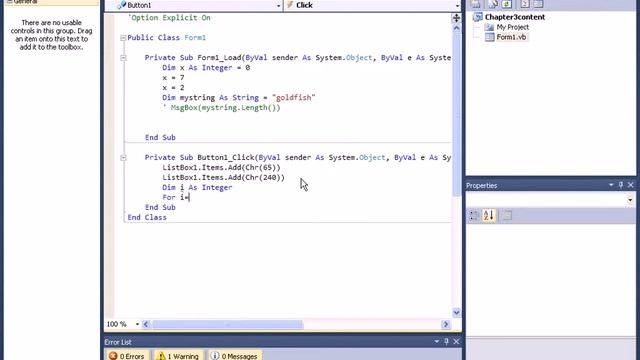Open the Properties object selector dropdown
Image resolution: width=640 pixels, height=360 pixels.
pos(630,200)
